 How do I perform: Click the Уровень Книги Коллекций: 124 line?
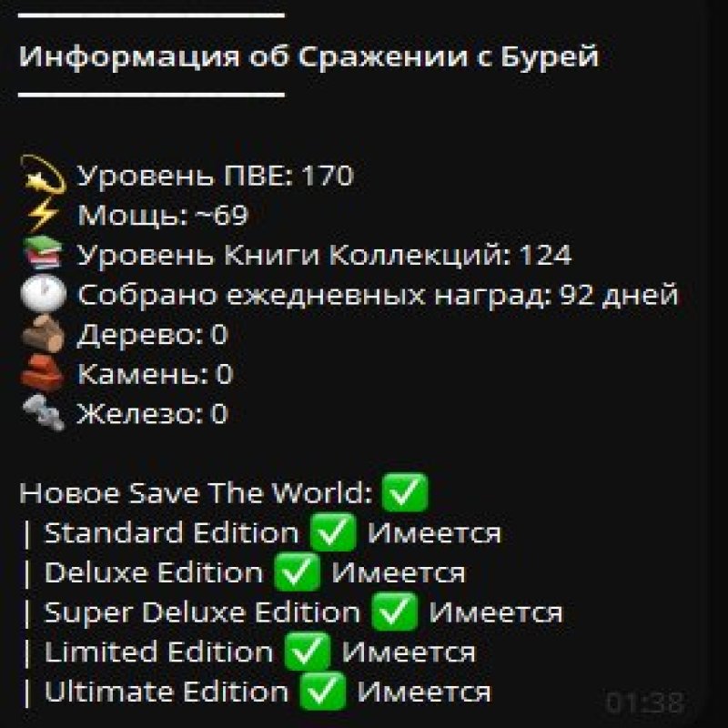[x=324, y=255]
